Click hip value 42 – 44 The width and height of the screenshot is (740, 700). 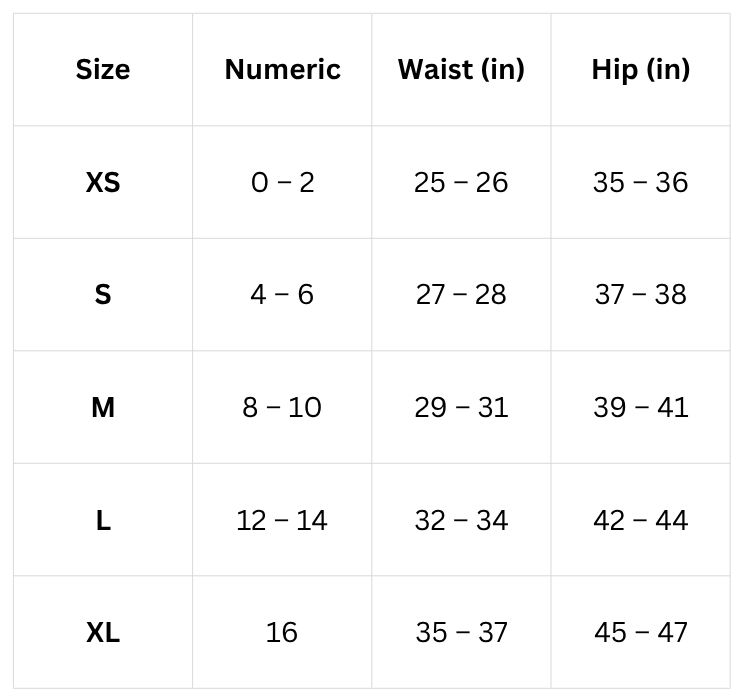640,520
